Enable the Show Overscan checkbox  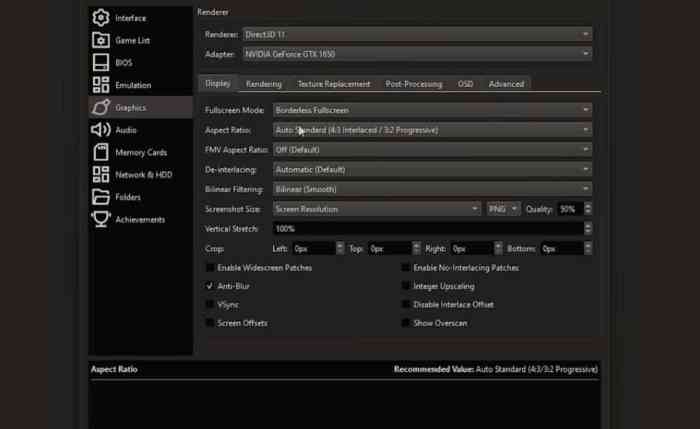point(405,323)
